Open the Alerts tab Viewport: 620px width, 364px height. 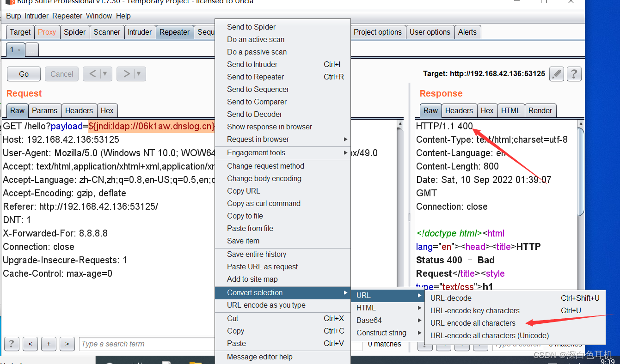467,32
